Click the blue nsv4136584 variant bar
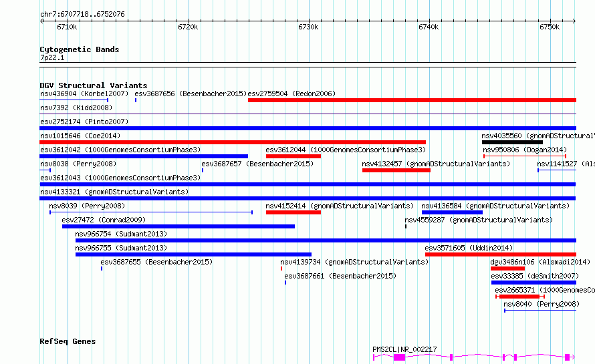 452,212
